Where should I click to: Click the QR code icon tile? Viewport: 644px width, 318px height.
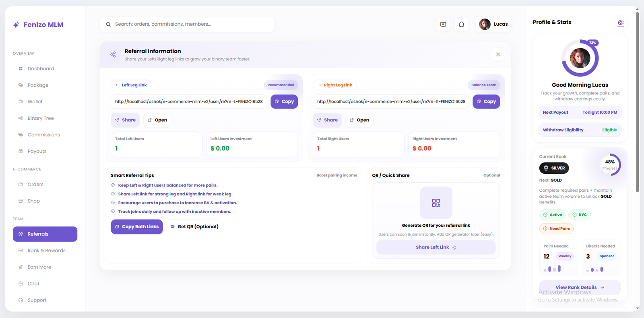click(436, 203)
